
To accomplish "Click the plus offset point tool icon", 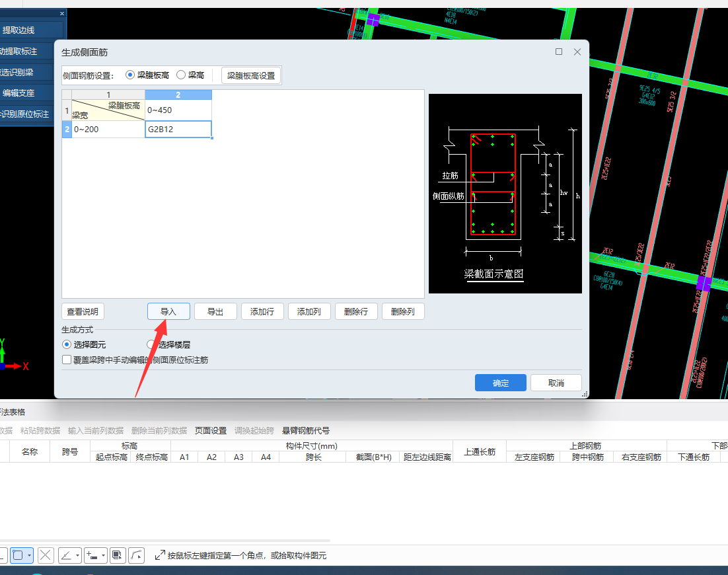I will point(92,555).
